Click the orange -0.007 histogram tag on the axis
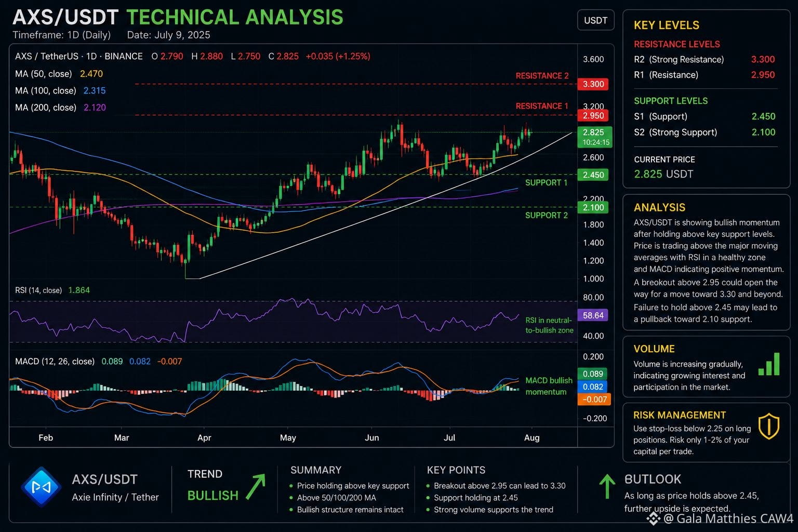This screenshot has height=532, width=798. click(x=594, y=400)
